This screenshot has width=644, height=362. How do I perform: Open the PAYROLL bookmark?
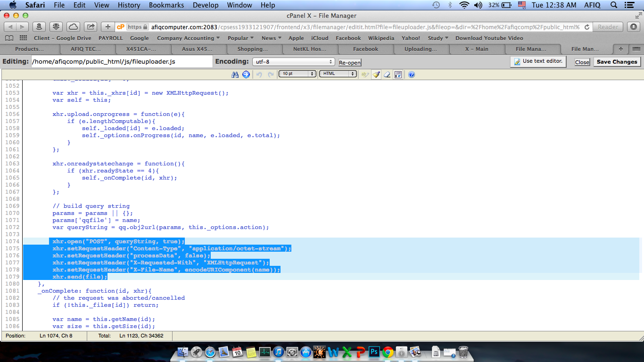pyautogui.click(x=111, y=38)
